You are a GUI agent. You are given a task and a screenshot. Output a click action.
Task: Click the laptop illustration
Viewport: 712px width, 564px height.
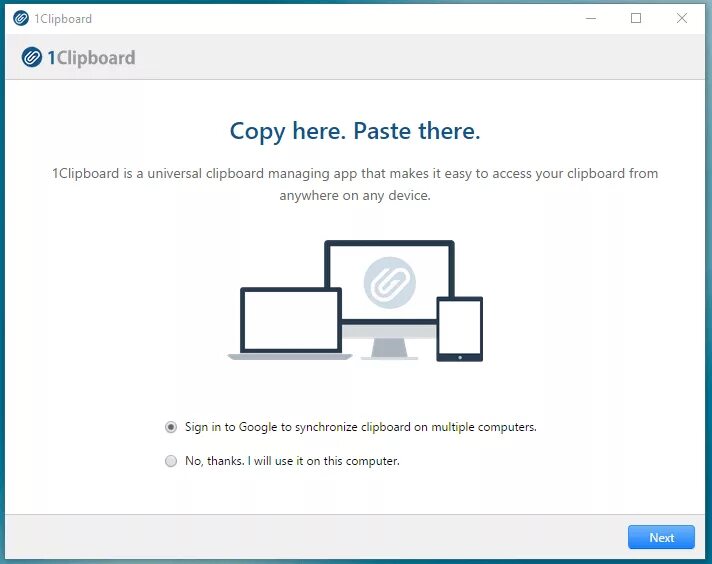290,324
